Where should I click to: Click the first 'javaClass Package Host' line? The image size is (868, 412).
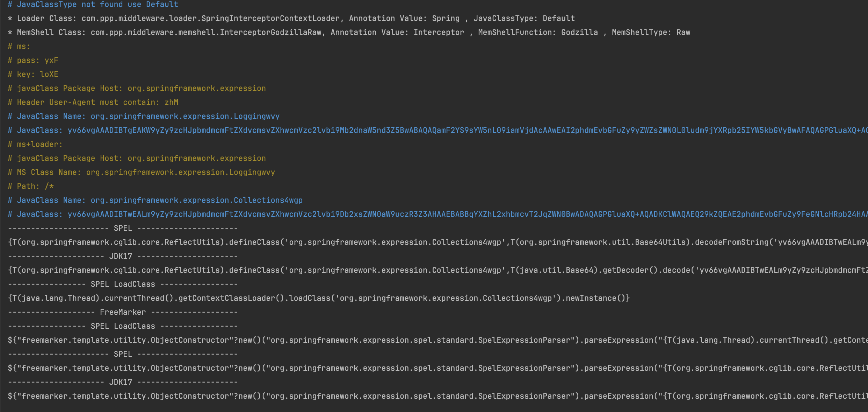pos(137,88)
